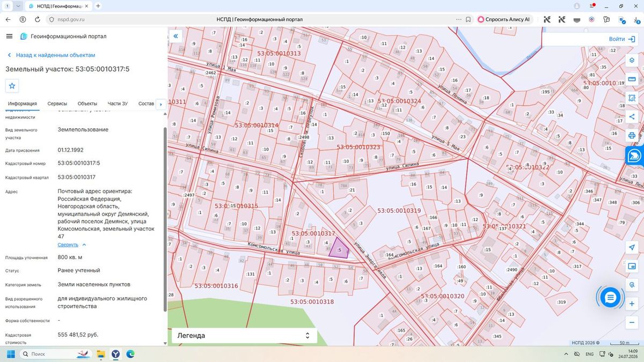Open the map layers tool

pos(632,61)
